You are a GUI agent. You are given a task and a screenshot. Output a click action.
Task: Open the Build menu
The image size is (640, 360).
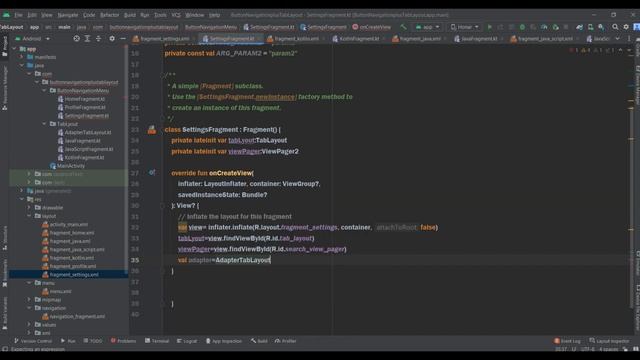pos(130,15)
